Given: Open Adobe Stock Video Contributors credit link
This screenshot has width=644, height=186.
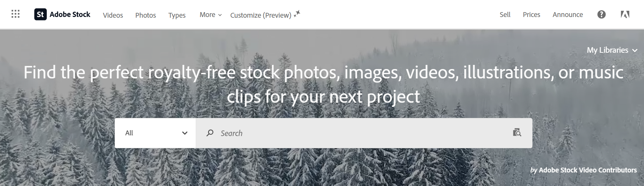Looking at the screenshot, I should tap(588, 170).
